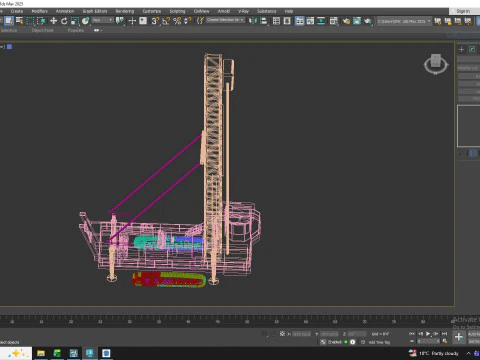Open Create Selection Set dropdown
Image resolution: width=480 pixels, height=360 pixels.
[x=225, y=20]
